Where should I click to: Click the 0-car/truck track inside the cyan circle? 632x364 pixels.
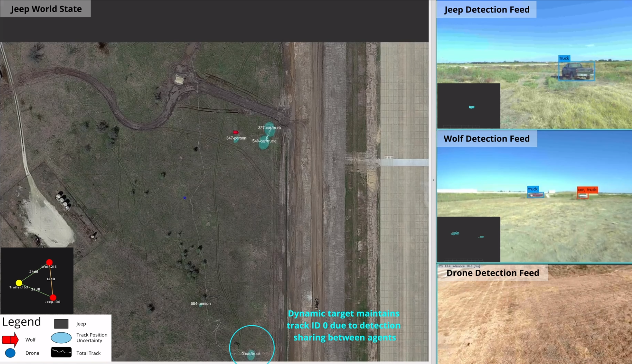point(251,354)
